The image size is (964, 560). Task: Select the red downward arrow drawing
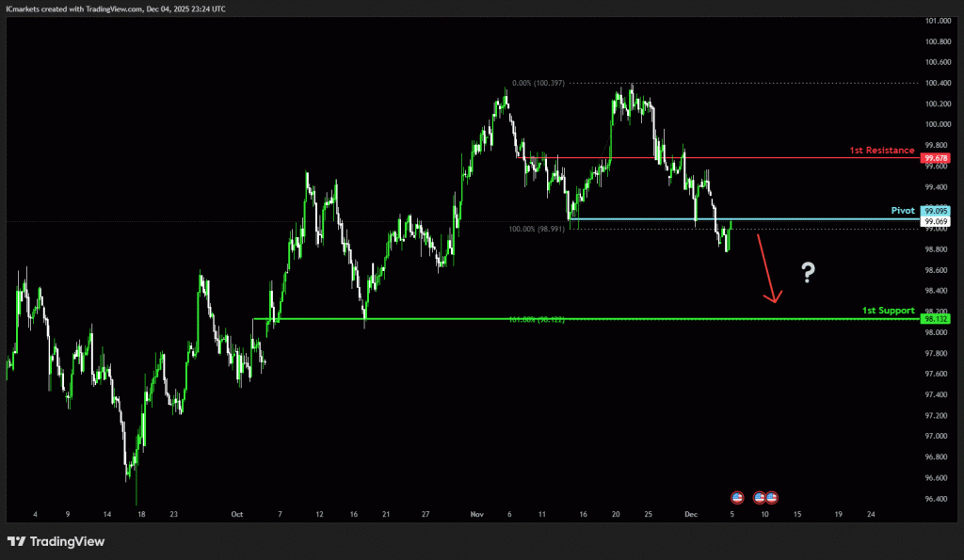click(766, 268)
